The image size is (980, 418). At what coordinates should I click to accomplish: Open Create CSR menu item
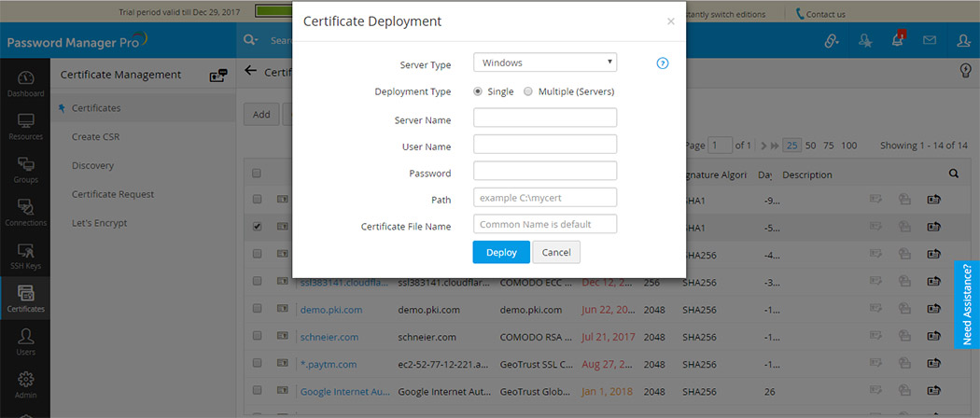pos(95,137)
